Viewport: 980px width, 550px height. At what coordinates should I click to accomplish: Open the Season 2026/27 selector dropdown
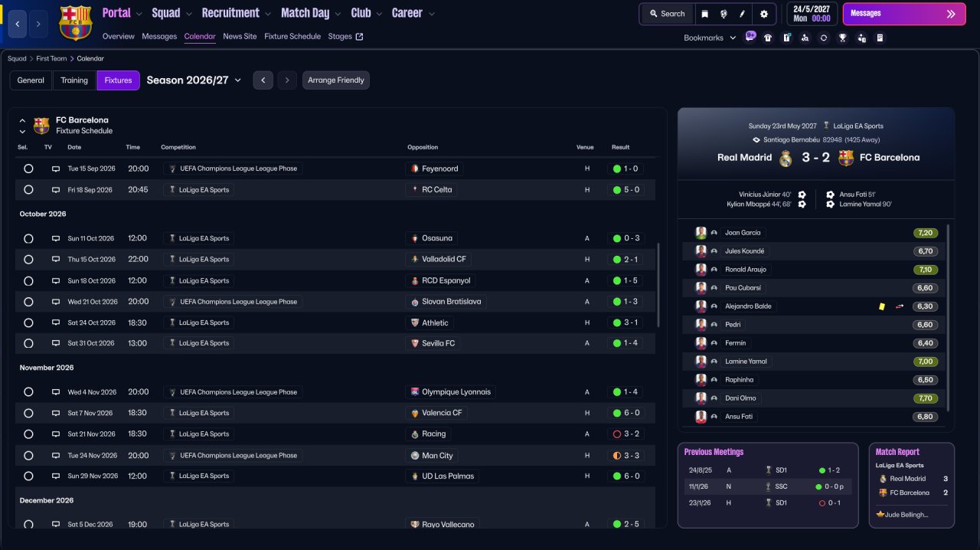pyautogui.click(x=194, y=80)
